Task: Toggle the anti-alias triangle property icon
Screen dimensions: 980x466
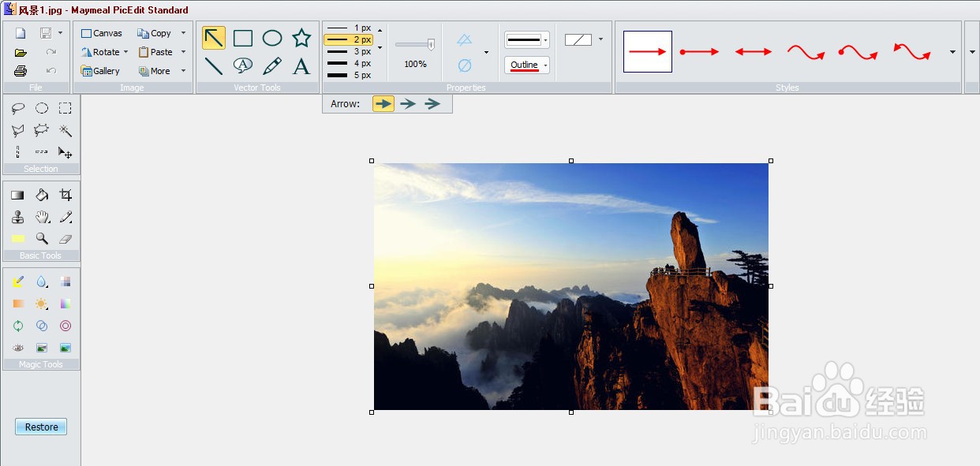Action: click(x=465, y=39)
